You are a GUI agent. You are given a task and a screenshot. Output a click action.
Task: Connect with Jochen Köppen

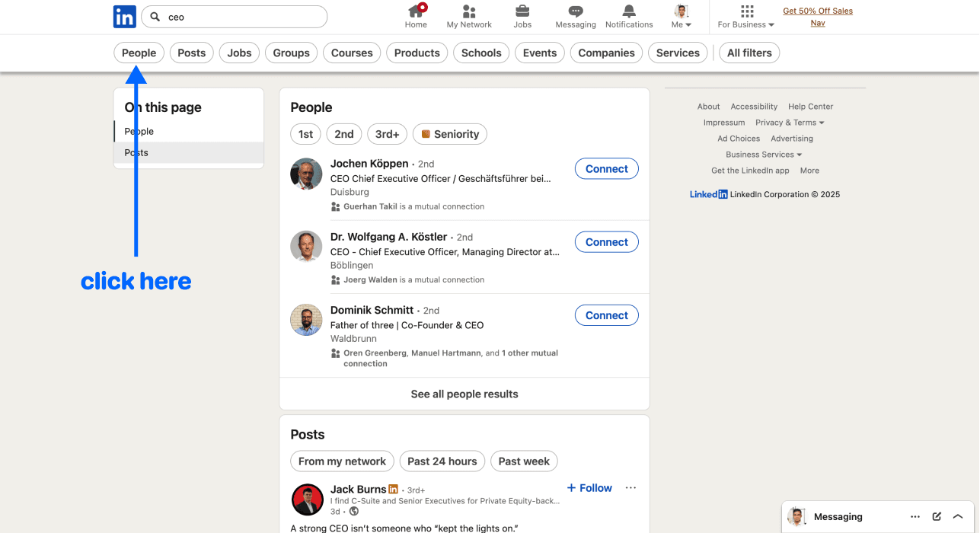606,168
